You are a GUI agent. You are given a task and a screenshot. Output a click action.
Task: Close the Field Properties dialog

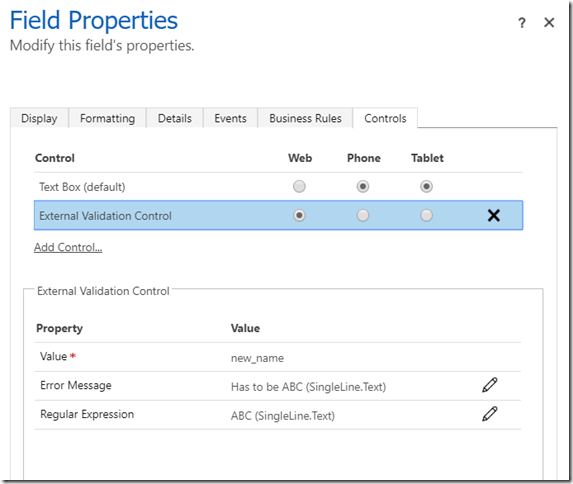(x=549, y=23)
